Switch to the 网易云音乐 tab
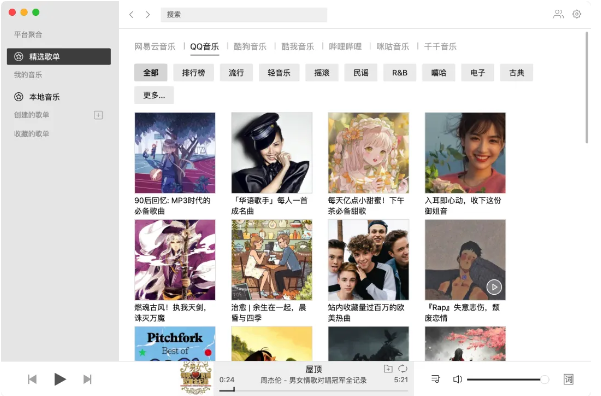This screenshot has height=396, width=601. [154, 47]
